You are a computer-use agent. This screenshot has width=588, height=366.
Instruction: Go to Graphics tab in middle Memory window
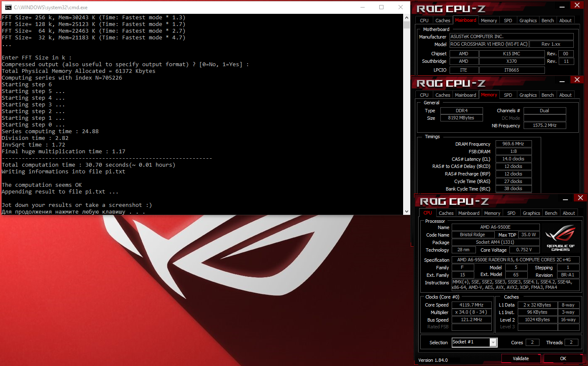pos(528,95)
